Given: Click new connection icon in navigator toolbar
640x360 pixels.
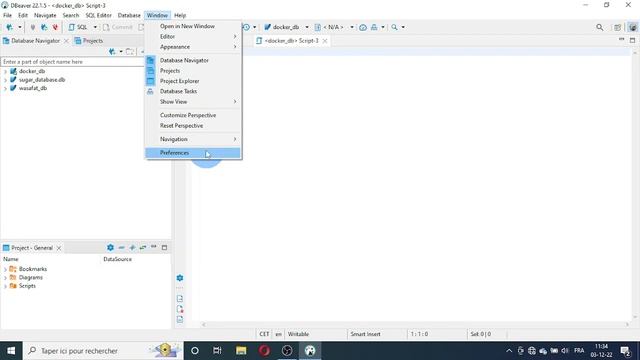Looking at the screenshot, I should click(112, 51).
